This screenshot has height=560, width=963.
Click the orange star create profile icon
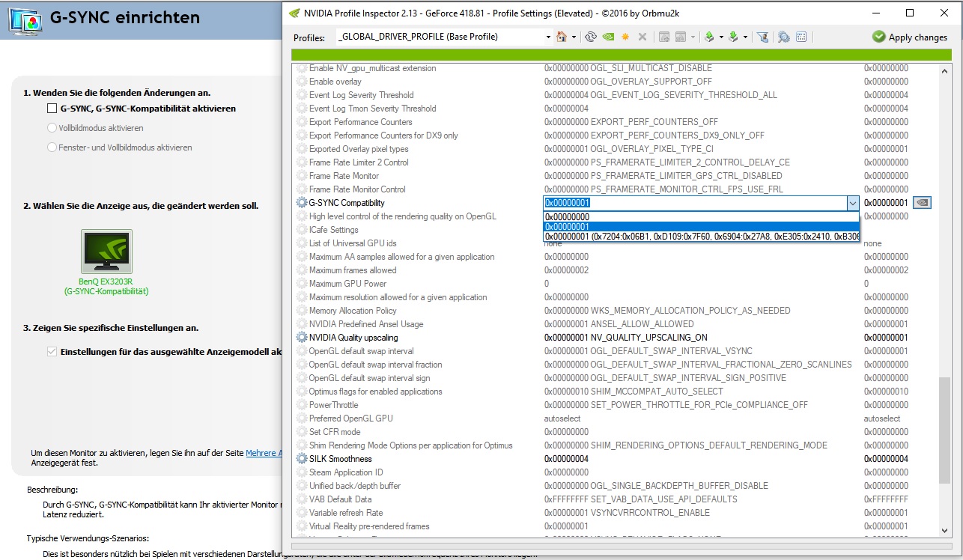click(625, 37)
